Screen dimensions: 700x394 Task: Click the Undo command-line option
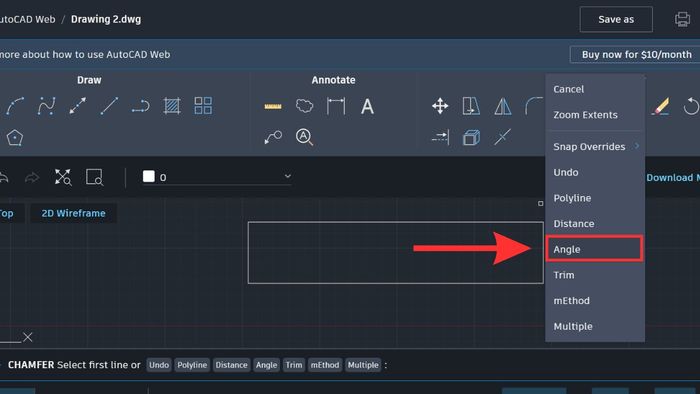[x=159, y=365]
